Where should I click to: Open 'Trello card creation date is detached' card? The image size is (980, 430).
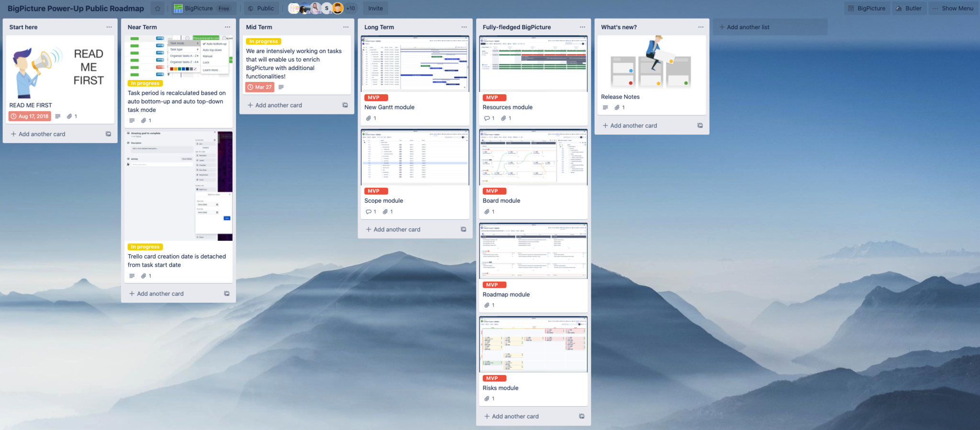point(177,260)
